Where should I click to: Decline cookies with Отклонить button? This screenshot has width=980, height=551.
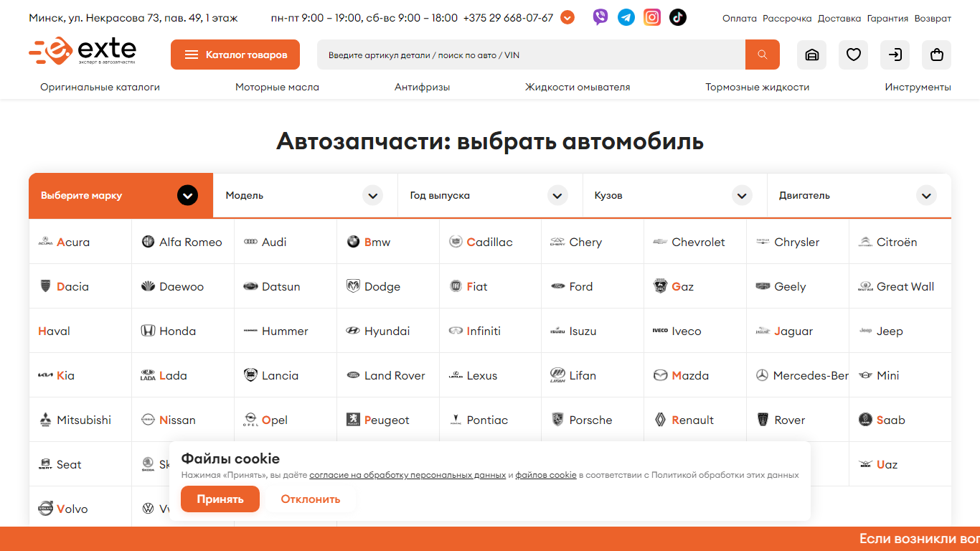pos(311,499)
